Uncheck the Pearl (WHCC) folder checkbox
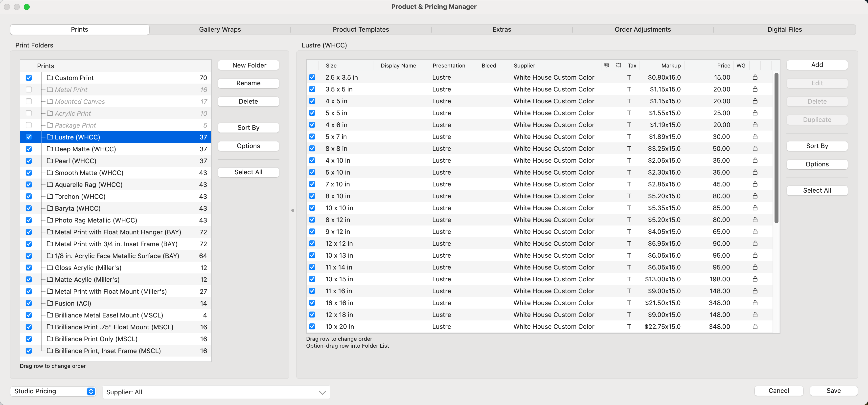The width and height of the screenshot is (868, 405). coord(29,161)
